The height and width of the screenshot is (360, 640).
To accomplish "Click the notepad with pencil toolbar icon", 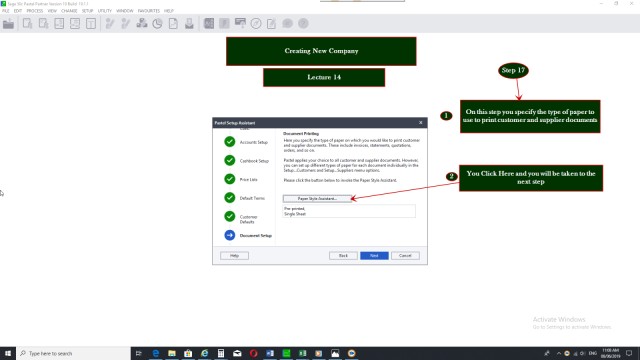I will tap(271, 24).
